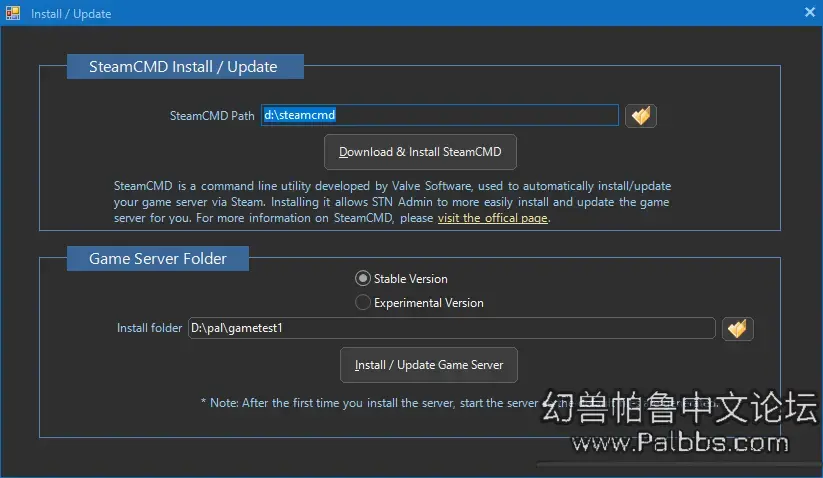Click the 'SteamCMD Install / Update' heading
This screenshot has height=478, width=823.
[x=185, y=67]
